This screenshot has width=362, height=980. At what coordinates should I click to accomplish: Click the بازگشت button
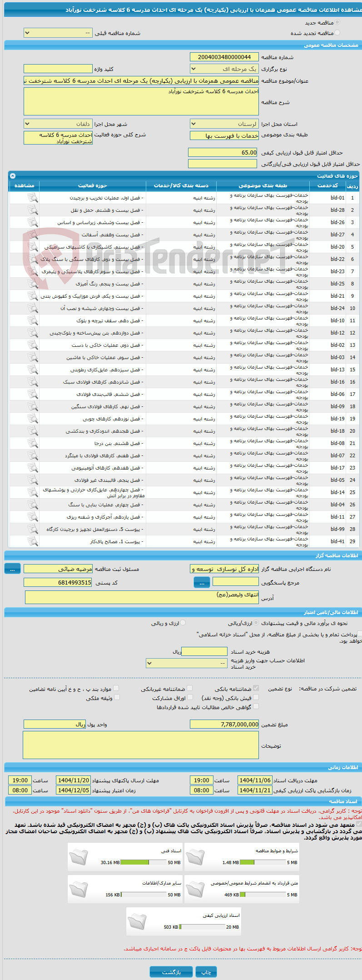[x=171, y=972]
